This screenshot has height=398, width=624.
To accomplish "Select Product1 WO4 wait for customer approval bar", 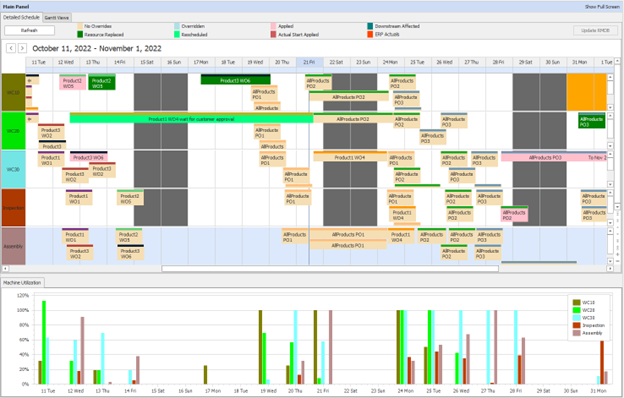I will (191, 118).
